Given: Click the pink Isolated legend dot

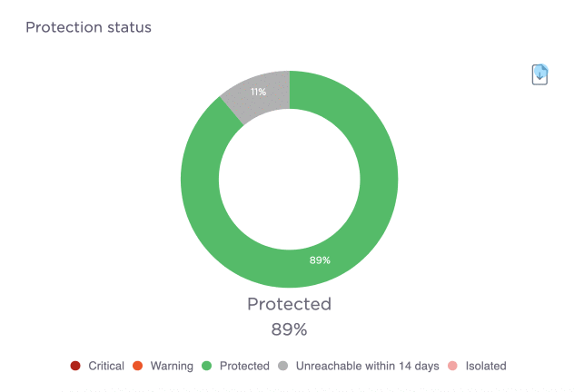Looking at the screenshot, I should click(453, 366).
